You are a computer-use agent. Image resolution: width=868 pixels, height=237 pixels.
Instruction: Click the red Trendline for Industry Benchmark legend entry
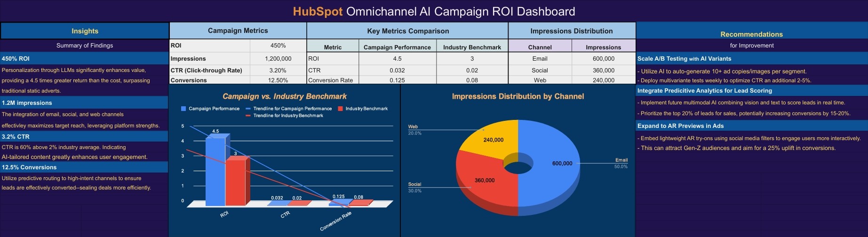pos(285,115)
